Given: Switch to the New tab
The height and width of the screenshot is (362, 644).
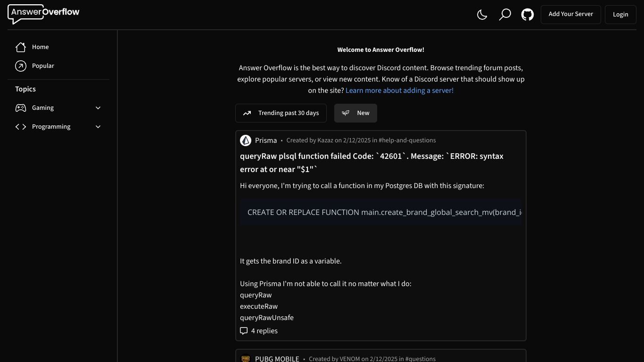Looking at the screenshot, I should (x=355, y=113).
